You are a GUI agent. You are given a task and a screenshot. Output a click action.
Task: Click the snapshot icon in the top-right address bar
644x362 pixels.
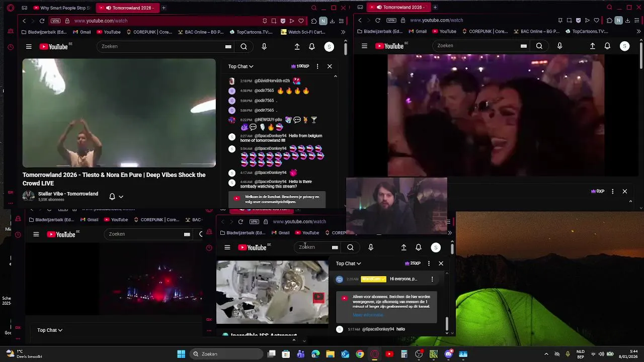point(569,20)
